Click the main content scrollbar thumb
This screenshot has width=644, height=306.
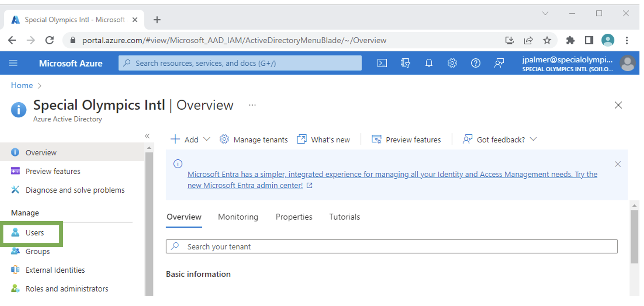tap(635, 237)
